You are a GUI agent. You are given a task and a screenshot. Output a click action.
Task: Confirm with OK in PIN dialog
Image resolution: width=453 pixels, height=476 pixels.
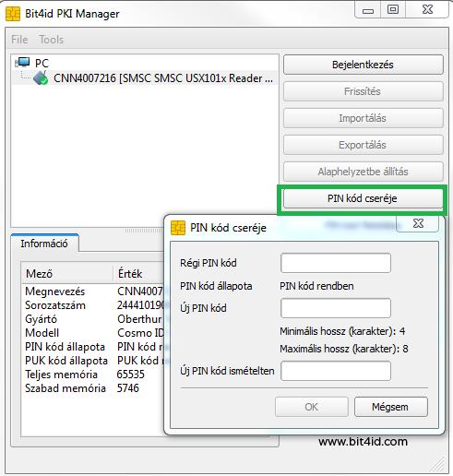coord(312,407)
